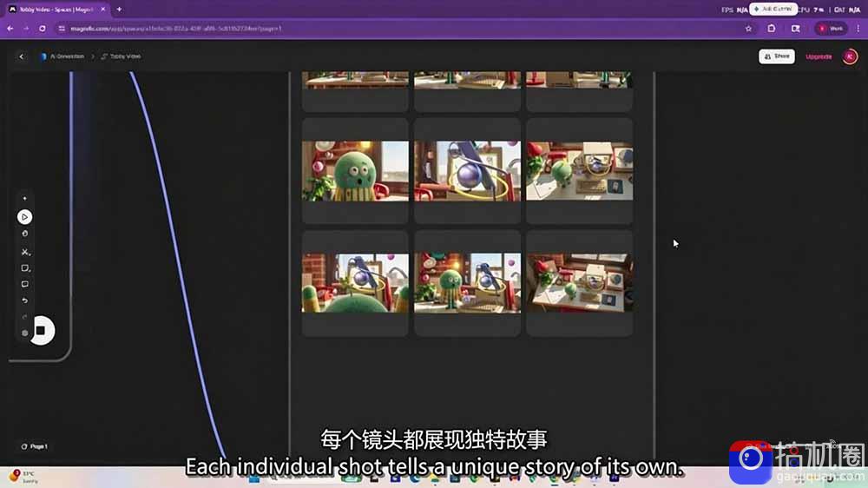Open the Tobby Video breadcrumb

point(121,56)
